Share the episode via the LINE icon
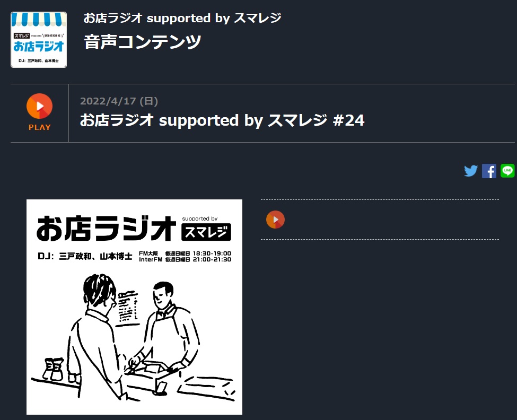 pos(507,171)
